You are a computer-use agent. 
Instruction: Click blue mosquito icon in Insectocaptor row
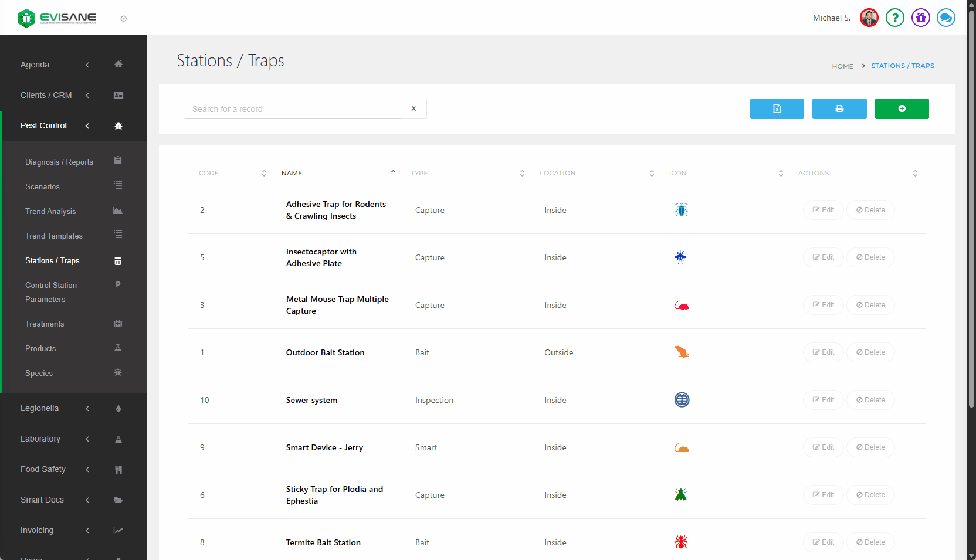coord(680,257)
